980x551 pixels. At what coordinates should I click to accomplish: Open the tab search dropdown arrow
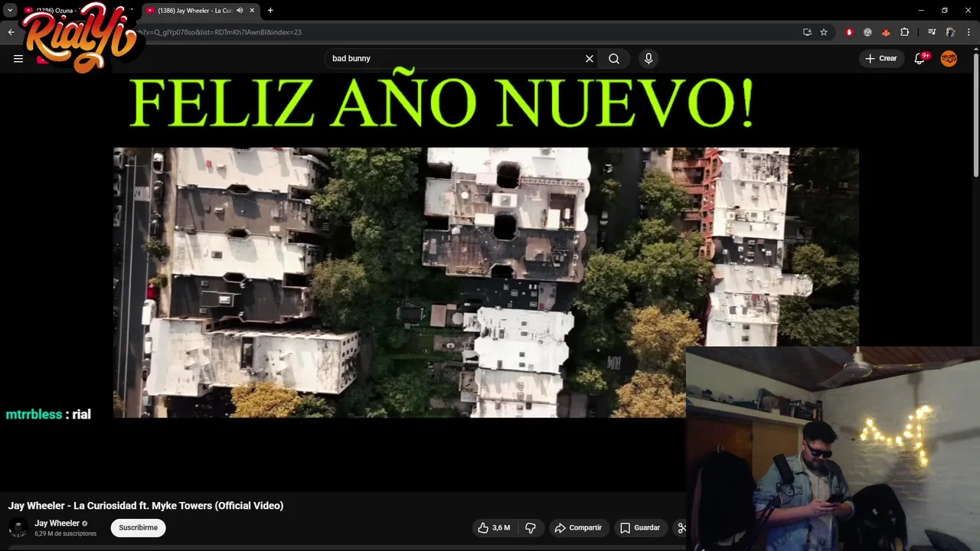(x=10, y=11)
